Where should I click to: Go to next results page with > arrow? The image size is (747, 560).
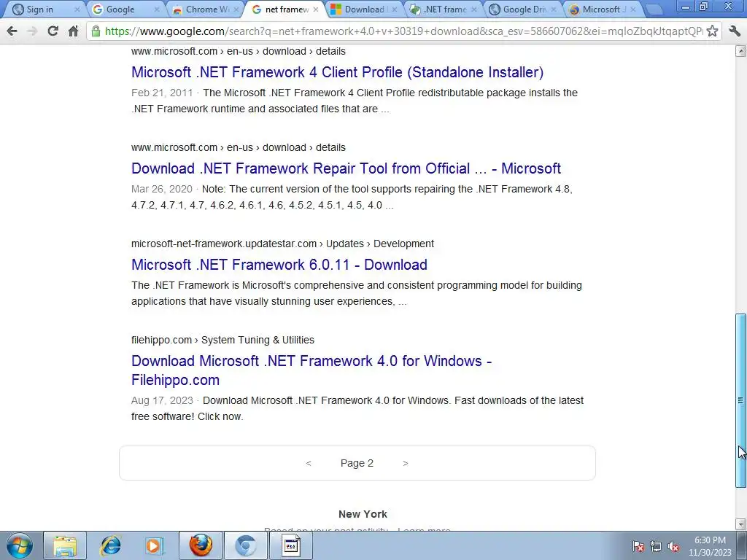coord(406,463)
